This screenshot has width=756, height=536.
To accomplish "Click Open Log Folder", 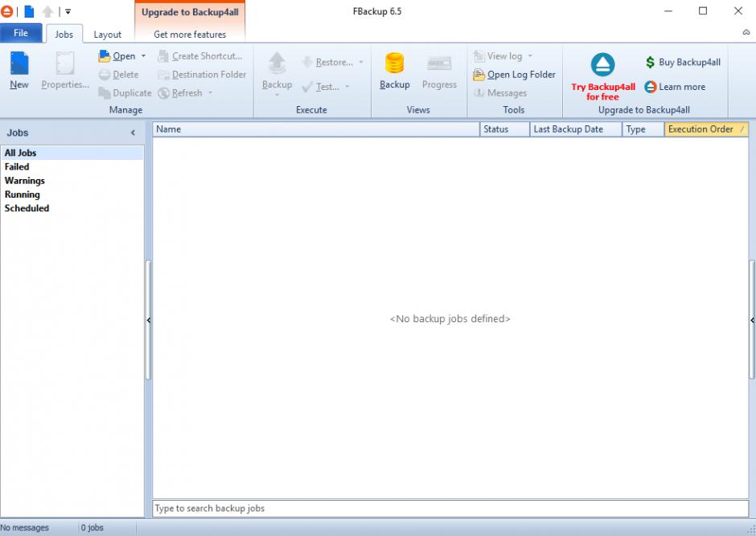I will [515, 75].
